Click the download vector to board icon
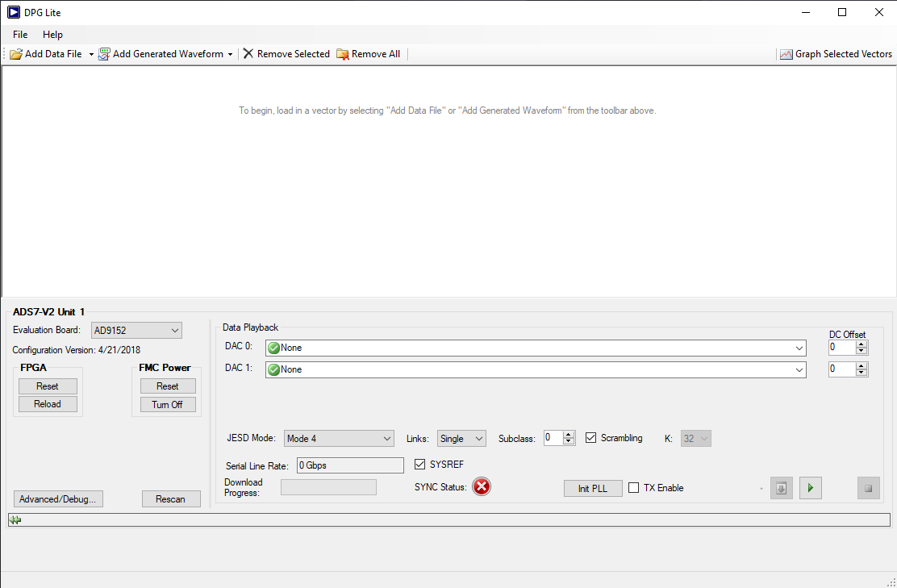This screenshot has width=897, height=588. coord(782,489)
